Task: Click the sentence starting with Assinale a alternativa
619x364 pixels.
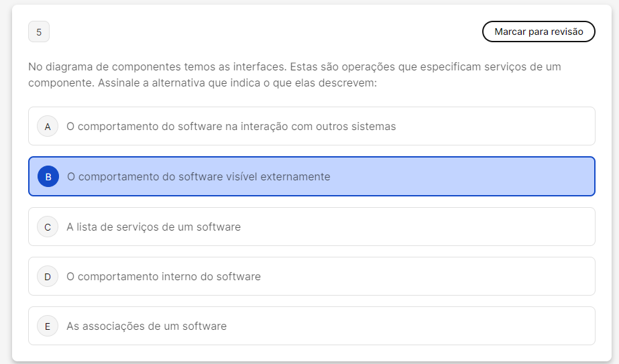Action: [x=238, y=84]
